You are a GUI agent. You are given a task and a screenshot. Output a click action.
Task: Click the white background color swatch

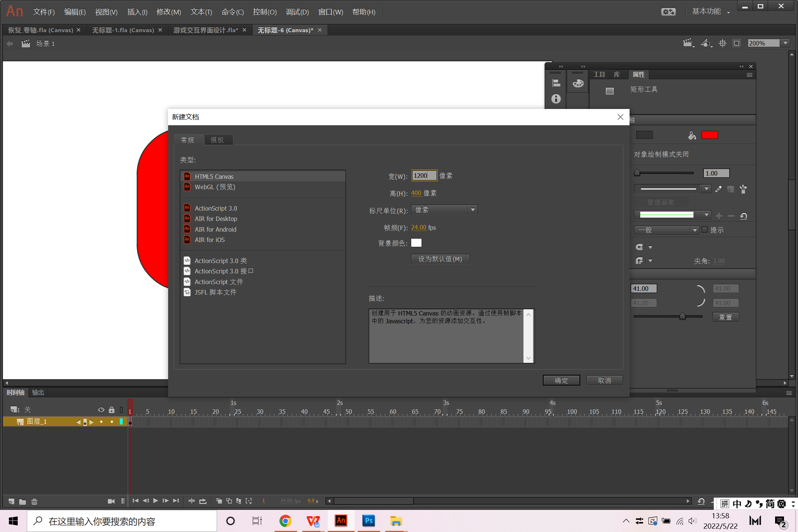pyautogui.click(x=416, y=243)
